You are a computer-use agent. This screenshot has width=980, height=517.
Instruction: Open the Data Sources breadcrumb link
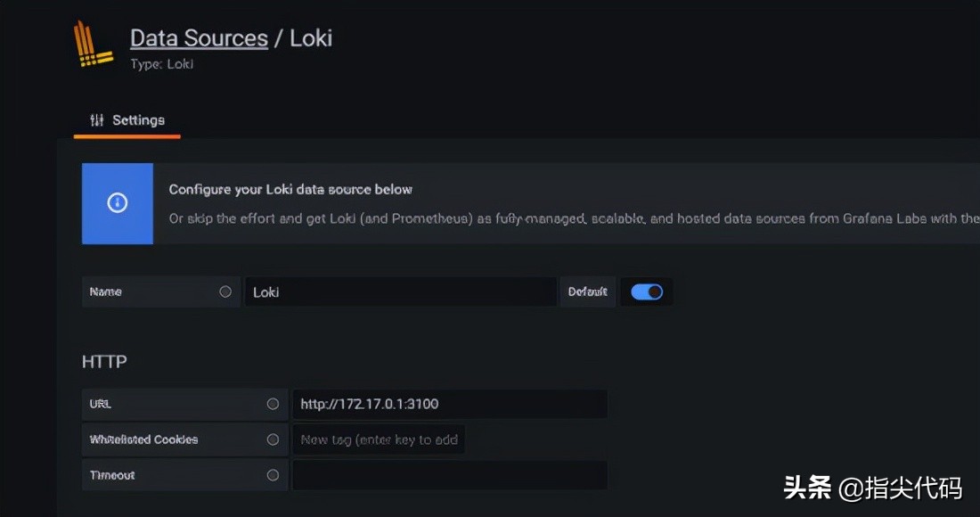(199, 38)
